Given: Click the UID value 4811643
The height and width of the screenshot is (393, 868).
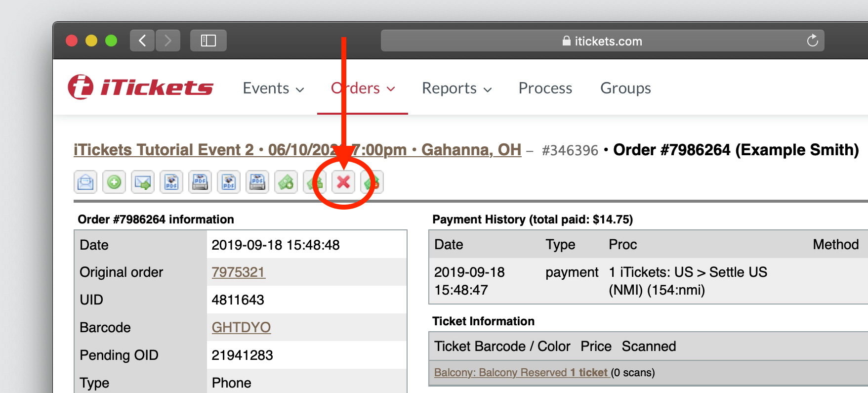Looking at the screenshot, I should click(238, 300).
